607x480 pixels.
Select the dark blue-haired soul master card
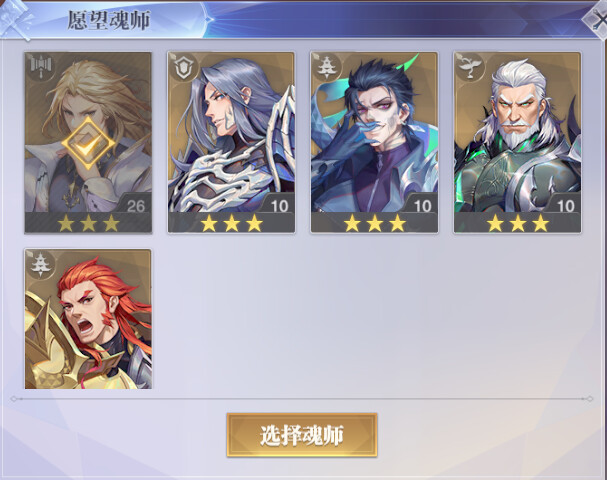tap(374, 142)
